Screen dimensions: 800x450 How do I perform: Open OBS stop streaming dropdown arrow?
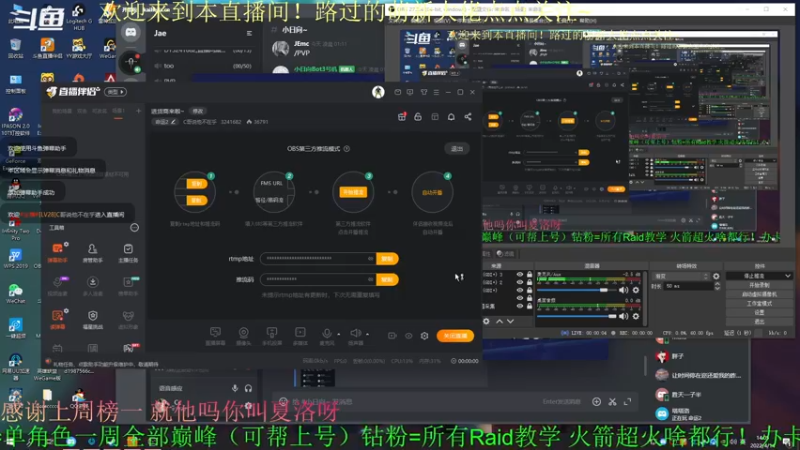pyautogui.click(x=788, y=276)
